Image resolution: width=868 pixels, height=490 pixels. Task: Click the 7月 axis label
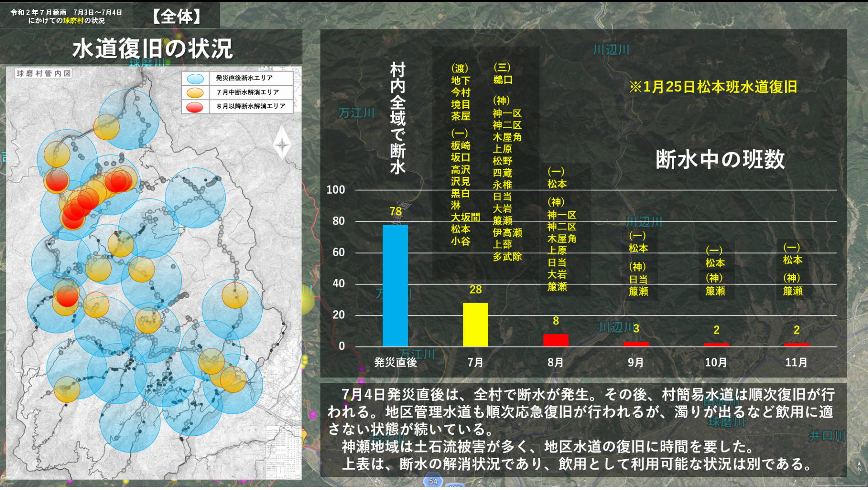[476, 362]
